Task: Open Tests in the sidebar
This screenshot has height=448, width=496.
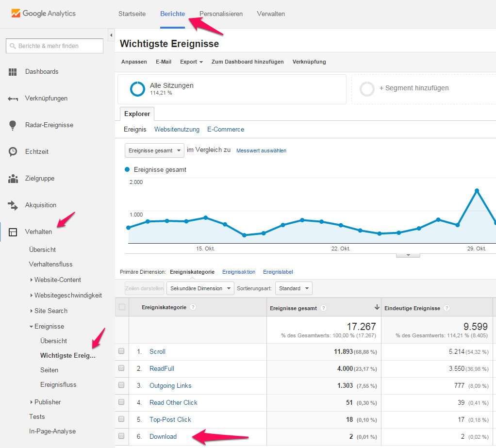Action: (x=37, y=416)
